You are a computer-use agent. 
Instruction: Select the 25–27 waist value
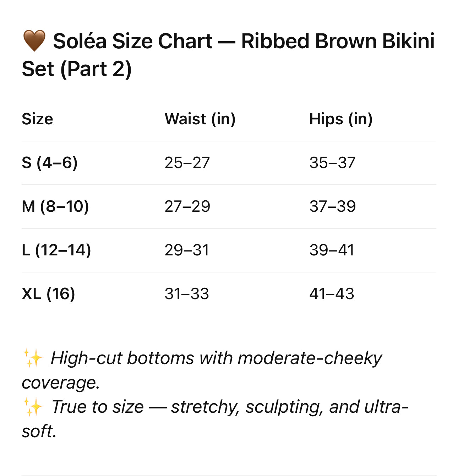tap(187, 163)
